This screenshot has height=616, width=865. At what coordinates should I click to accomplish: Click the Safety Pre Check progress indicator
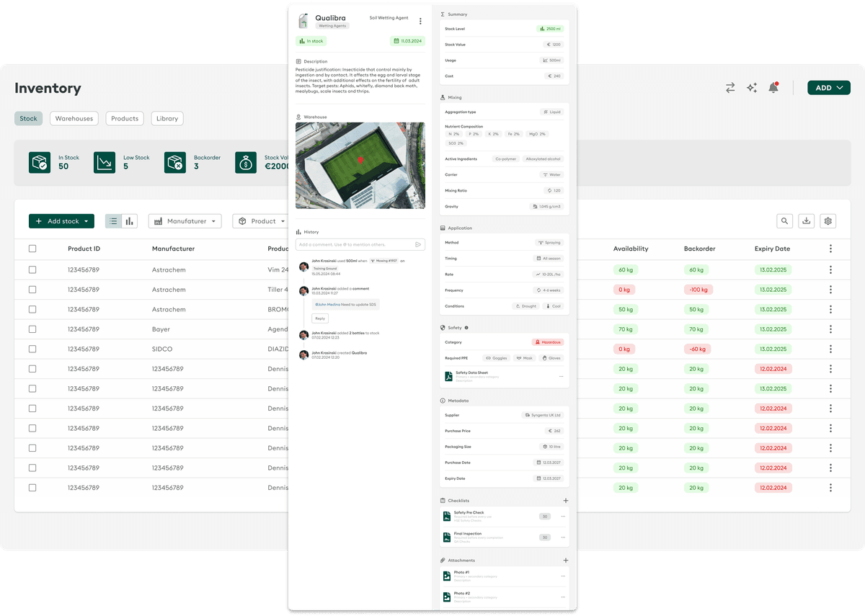coord(545,516)
